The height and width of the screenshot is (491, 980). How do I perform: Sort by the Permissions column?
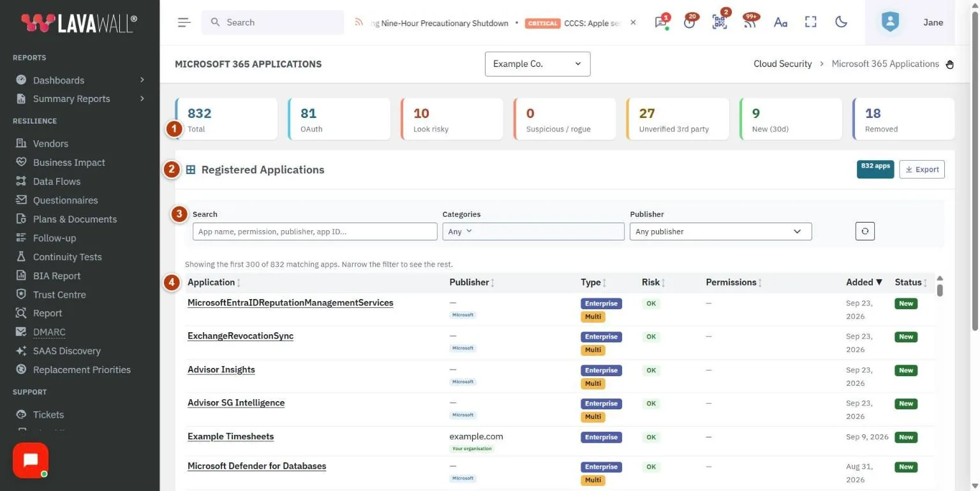point(734,282)
